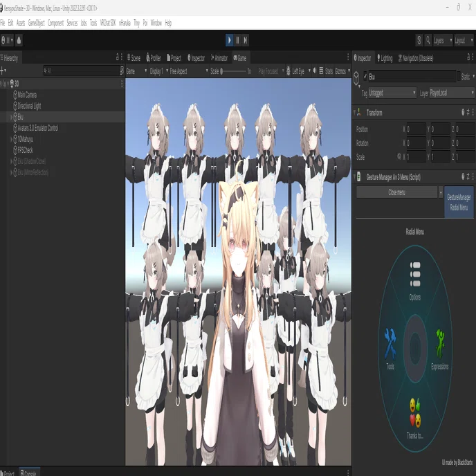Open the scene 30 row options menu
476x476 pixels.
[122, 84]
